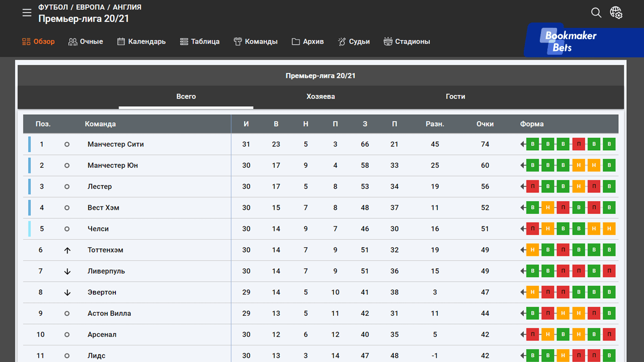Click the Таблица table icon
Image resolution: width=644 pixels, height=362 pixels.
[184, 41]
